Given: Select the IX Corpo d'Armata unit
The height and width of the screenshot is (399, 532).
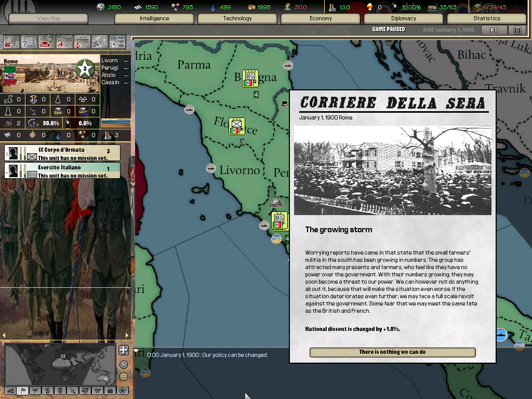Looking at the screenshot, I should [x=62, y=153].
